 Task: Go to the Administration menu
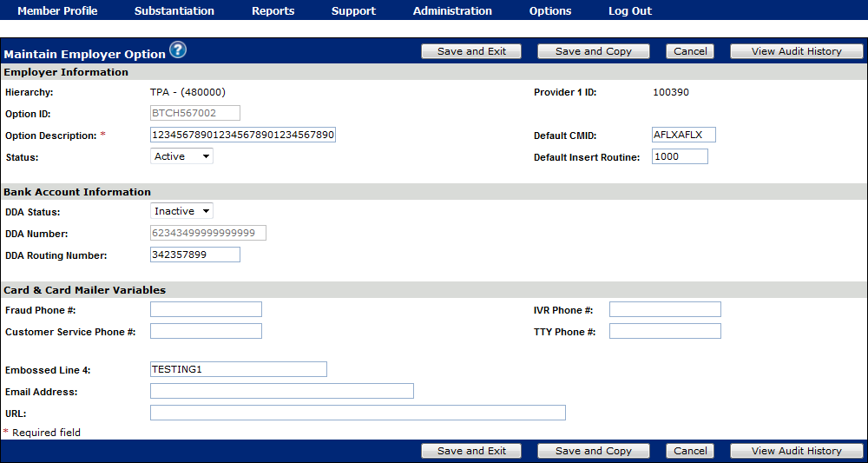452,11
